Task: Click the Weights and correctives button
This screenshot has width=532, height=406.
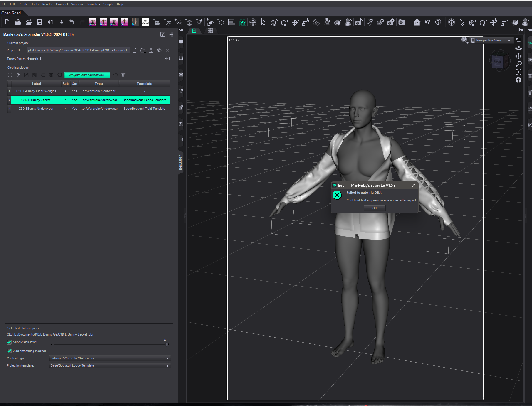Action: pos(87,75)
